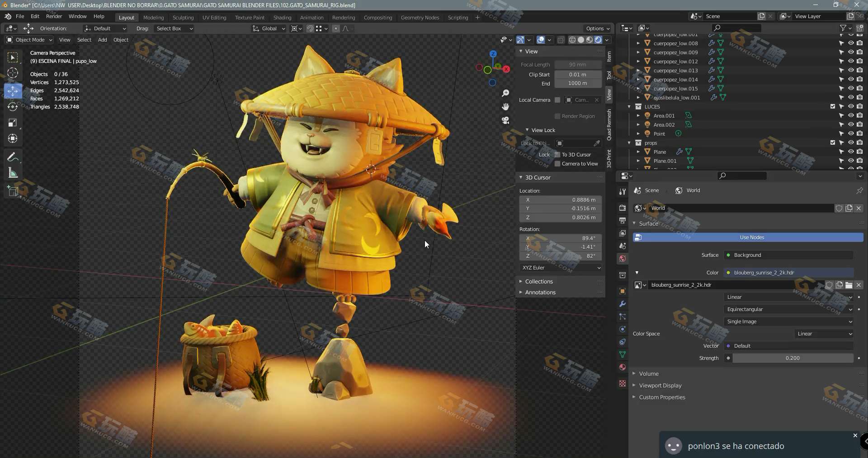Enable Lock To 3D Cursor checkbox
Screen dimensions: 868x458
tap(557, 155)
